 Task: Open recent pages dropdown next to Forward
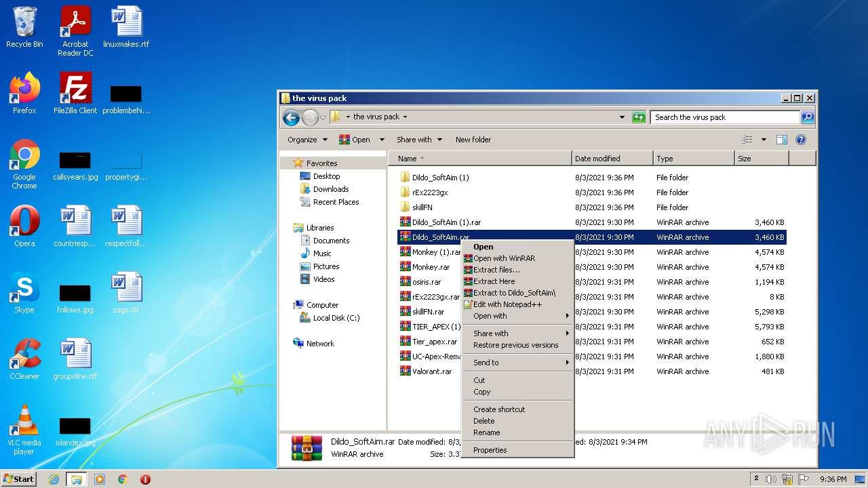(323, 117)
